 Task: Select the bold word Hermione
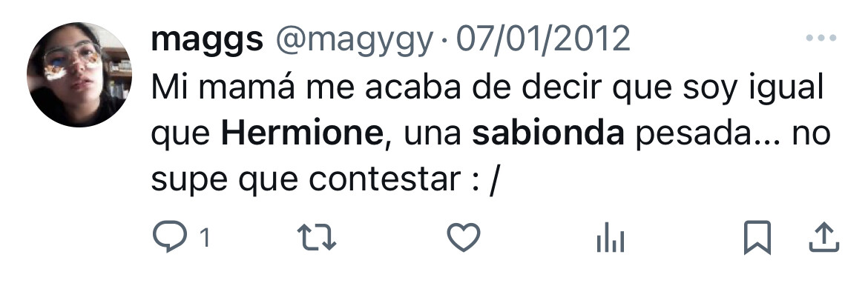tap(302, 133)
